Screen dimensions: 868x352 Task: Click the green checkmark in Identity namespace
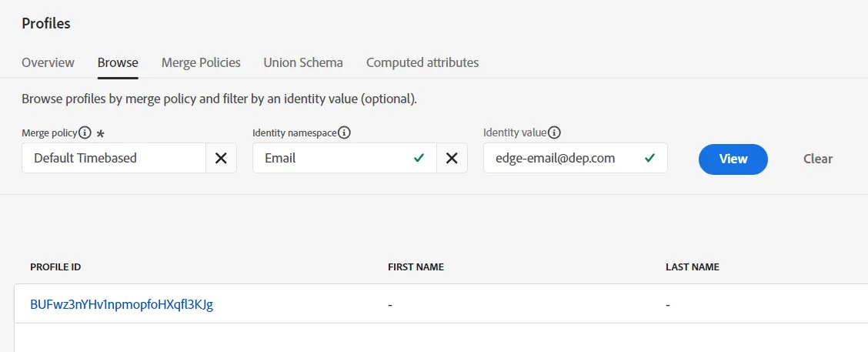point(419,158)
